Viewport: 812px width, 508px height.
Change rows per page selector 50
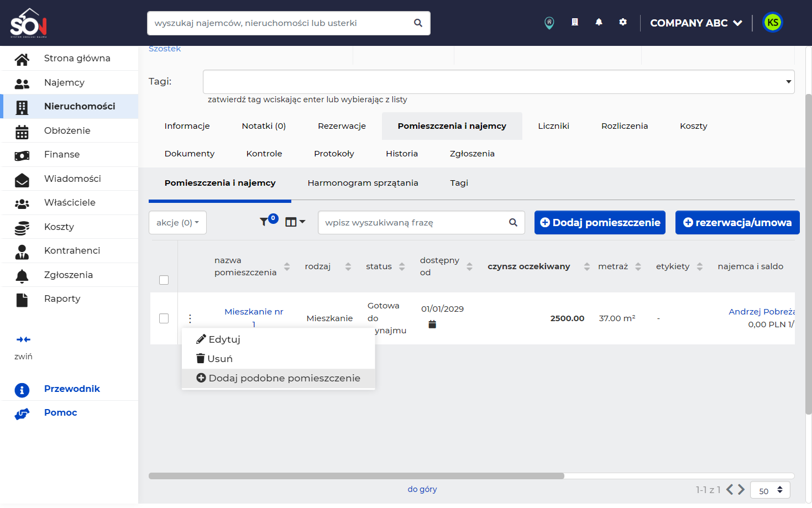point(770,490)
